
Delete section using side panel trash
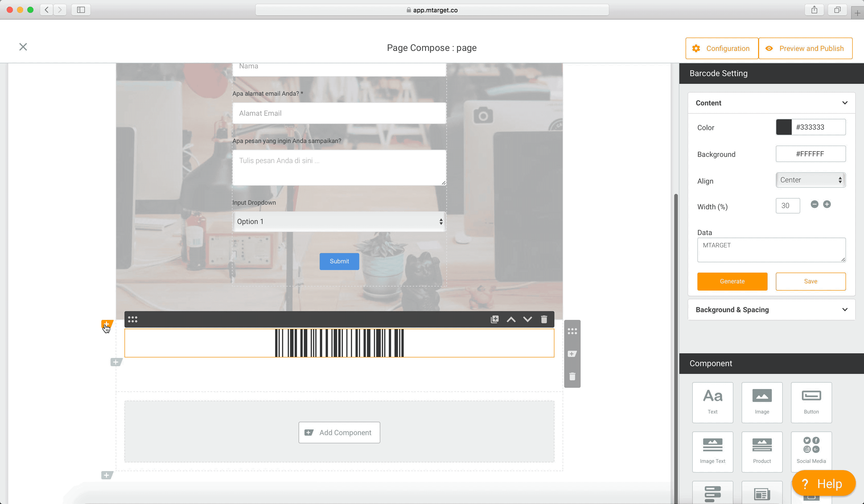click(572, 376)
